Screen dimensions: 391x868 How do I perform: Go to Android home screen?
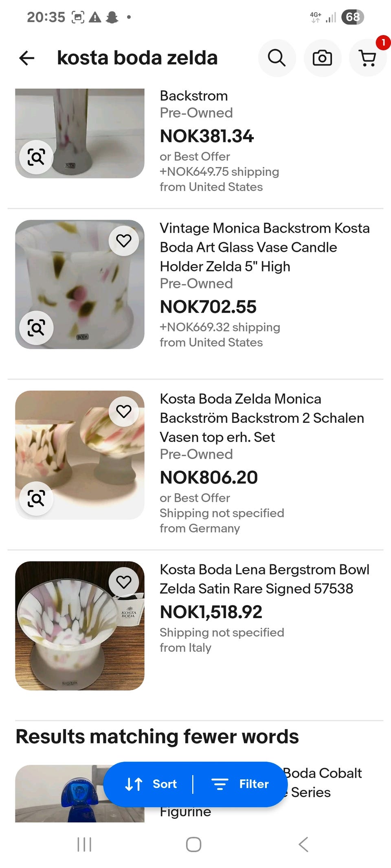[193, 844]
